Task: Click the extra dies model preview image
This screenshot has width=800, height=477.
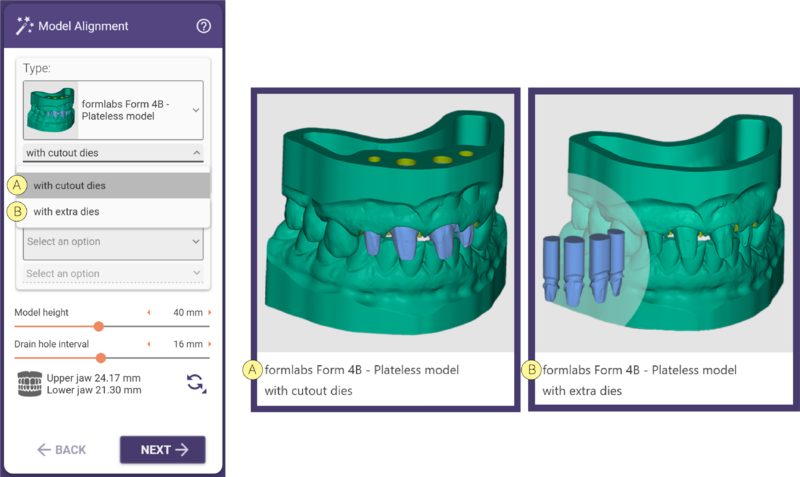Action: 666,222
